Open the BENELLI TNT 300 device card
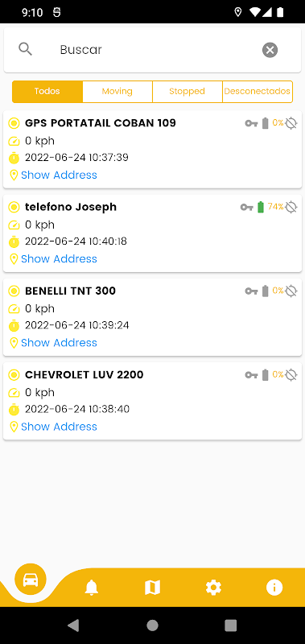305x644 pixels. (x=152, y=317)
